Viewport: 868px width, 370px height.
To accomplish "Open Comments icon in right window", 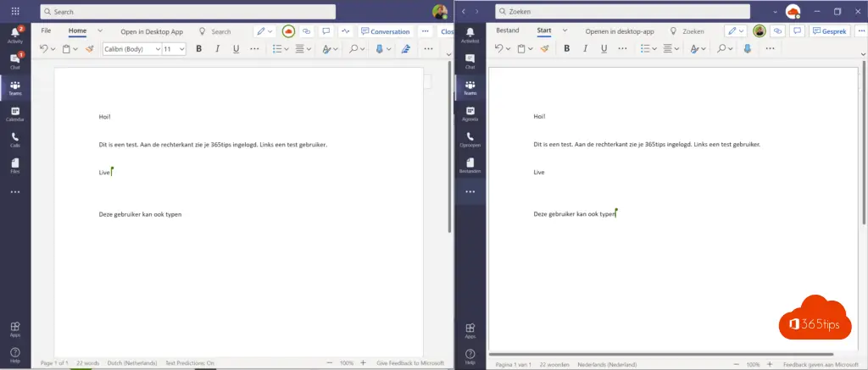I will 797,31.
